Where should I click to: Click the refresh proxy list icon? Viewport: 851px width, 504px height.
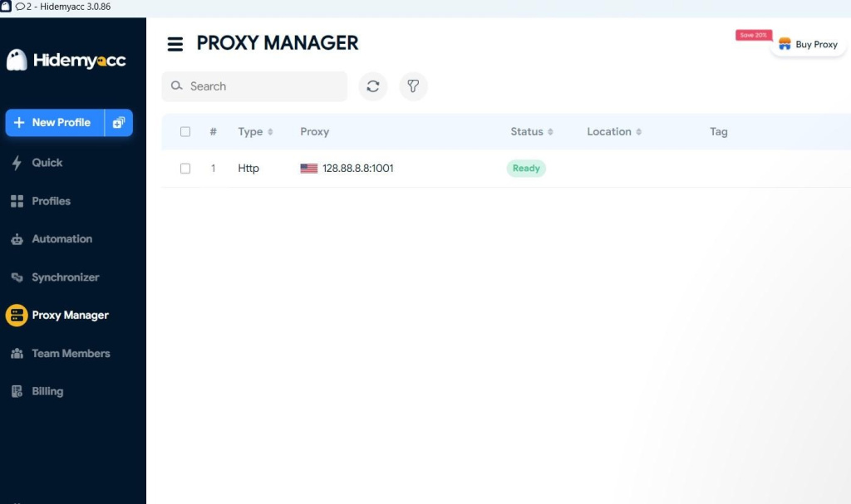tap(373, 86)
